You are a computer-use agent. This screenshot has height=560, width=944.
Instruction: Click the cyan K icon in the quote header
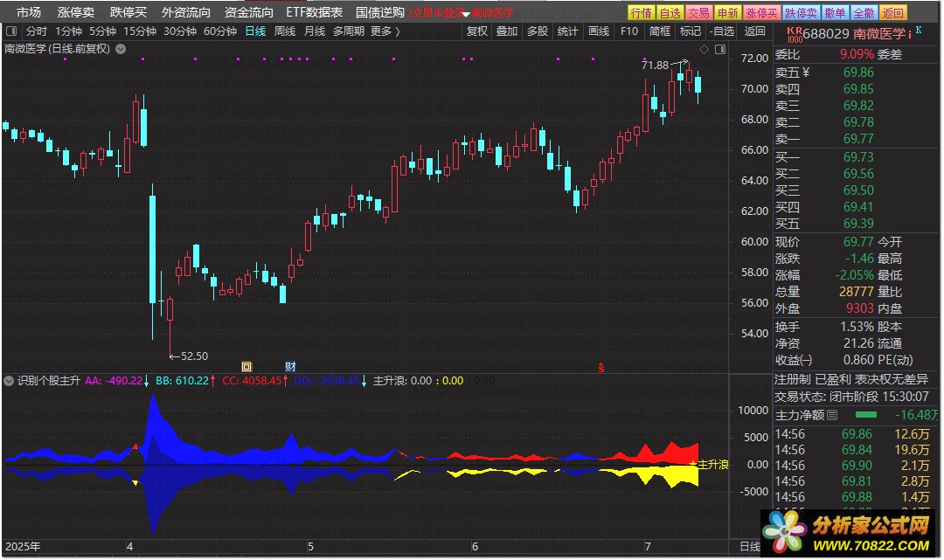tap(919, 30)
